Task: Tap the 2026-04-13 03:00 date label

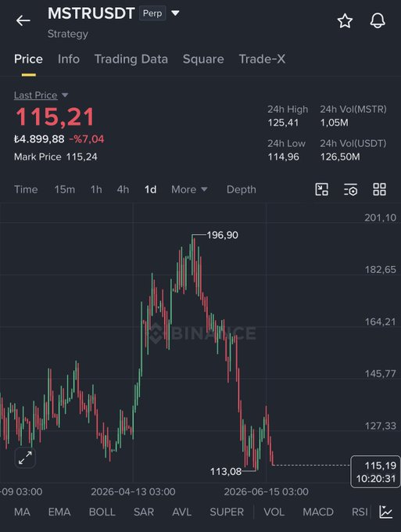Action: pos(133,491)
